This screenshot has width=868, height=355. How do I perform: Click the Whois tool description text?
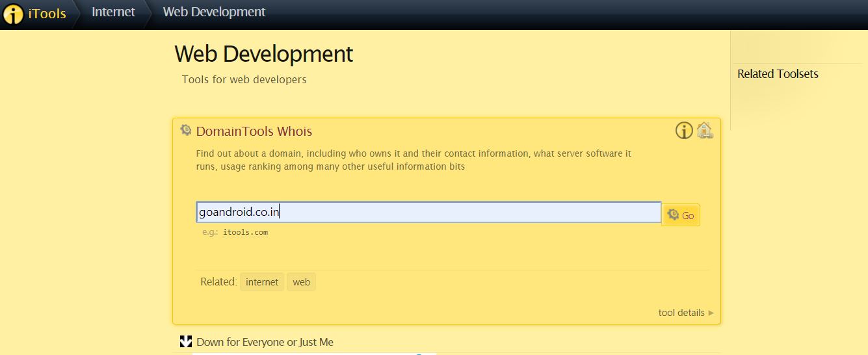pyautogui.click(x=414, y=160)
